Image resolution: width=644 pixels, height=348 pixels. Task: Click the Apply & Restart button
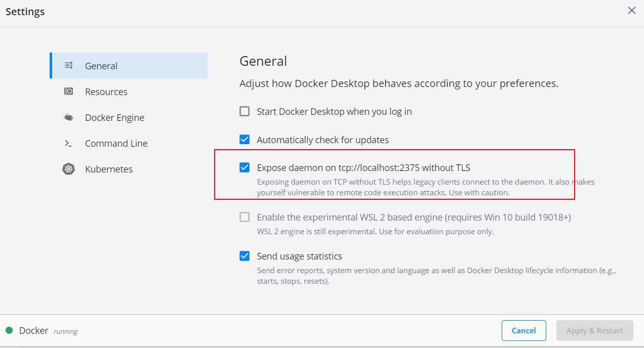(x=595, y=330)
